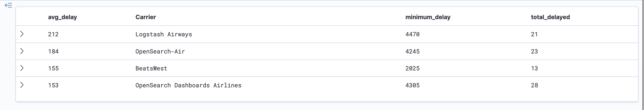Image resolution: width=644 pixels, height=110 pixels.
Task: Click minimum_delay value 4305
Action: click(x=412, y=85)
